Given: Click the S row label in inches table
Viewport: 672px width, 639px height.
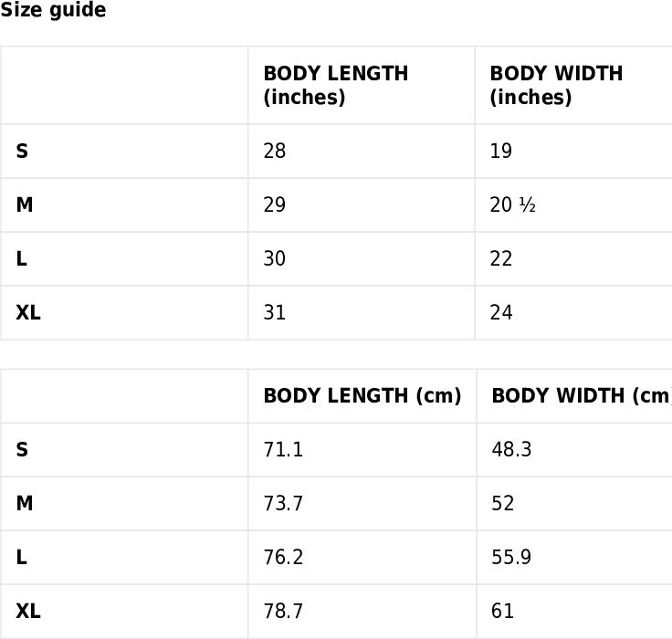Looking at the screenshot, I should coord(22,152).
